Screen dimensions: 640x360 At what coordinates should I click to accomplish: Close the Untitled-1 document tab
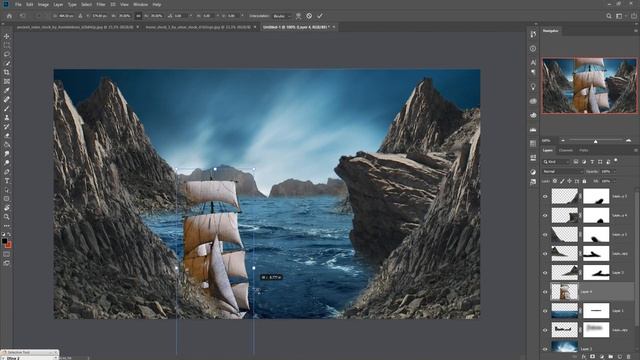click(333, 27)
